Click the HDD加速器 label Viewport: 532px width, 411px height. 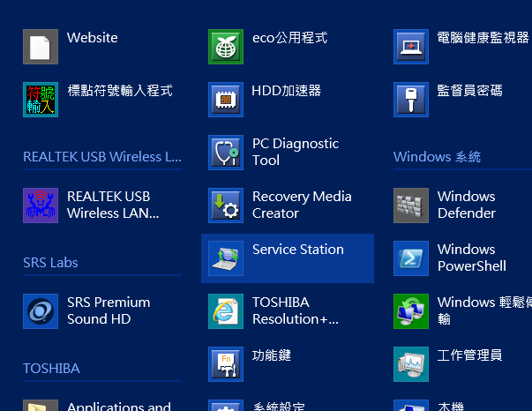287,91
